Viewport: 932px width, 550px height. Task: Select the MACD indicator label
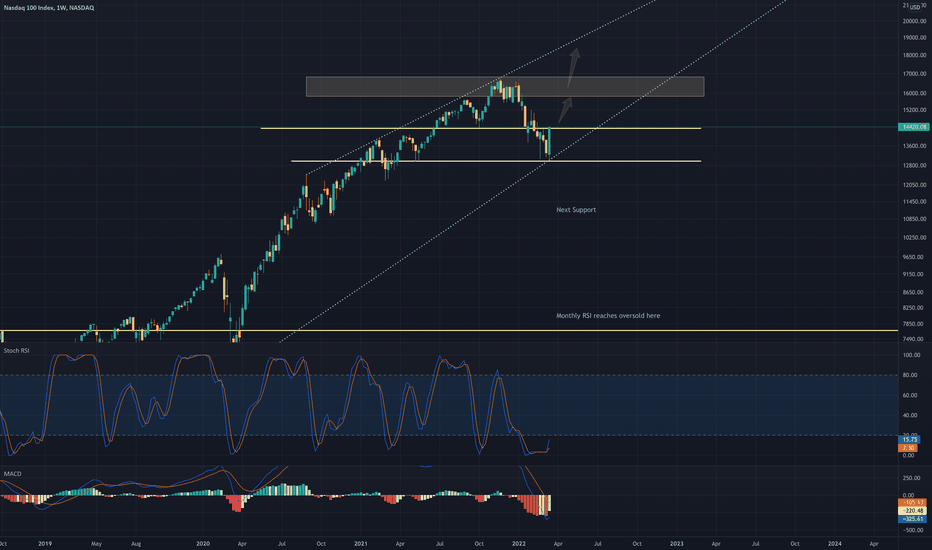coord(12,474)
